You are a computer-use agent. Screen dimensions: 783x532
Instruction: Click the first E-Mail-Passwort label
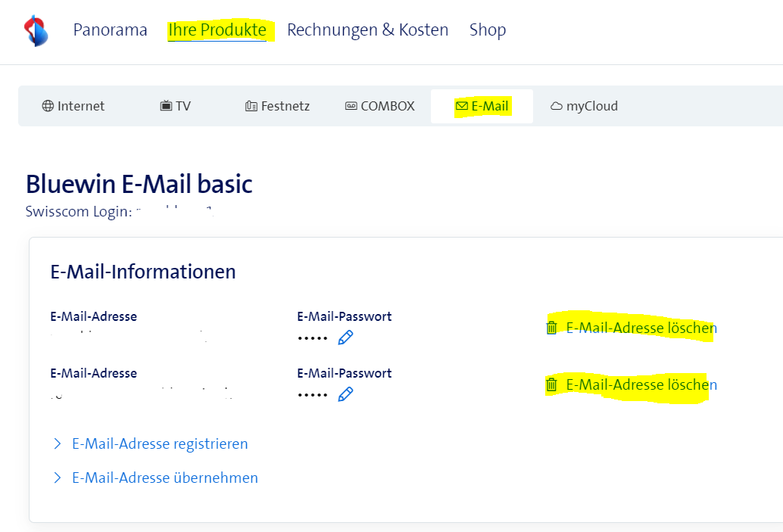344,316
